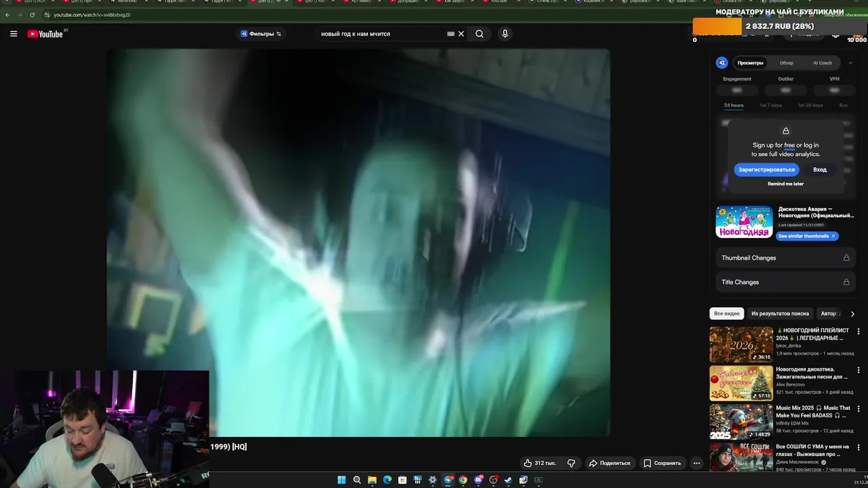This screenshot has width=868, height=488.
Task: Select the 1st 7 days time range
Action: coord(770,105)
